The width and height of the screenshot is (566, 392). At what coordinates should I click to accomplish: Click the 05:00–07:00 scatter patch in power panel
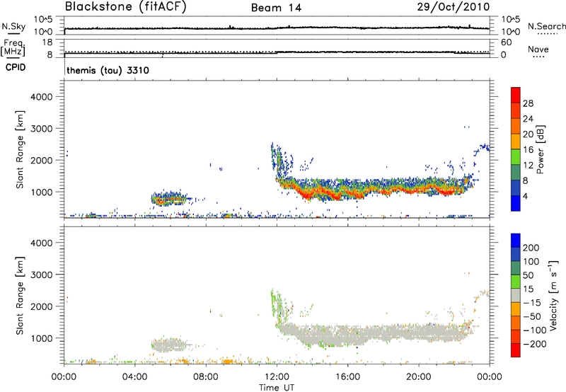170,199
